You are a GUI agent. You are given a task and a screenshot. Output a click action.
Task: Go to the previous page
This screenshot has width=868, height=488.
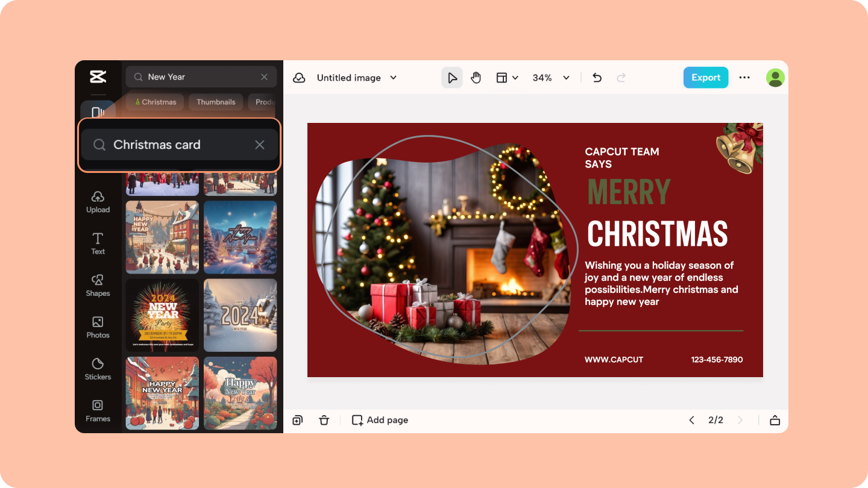(691, 420)
